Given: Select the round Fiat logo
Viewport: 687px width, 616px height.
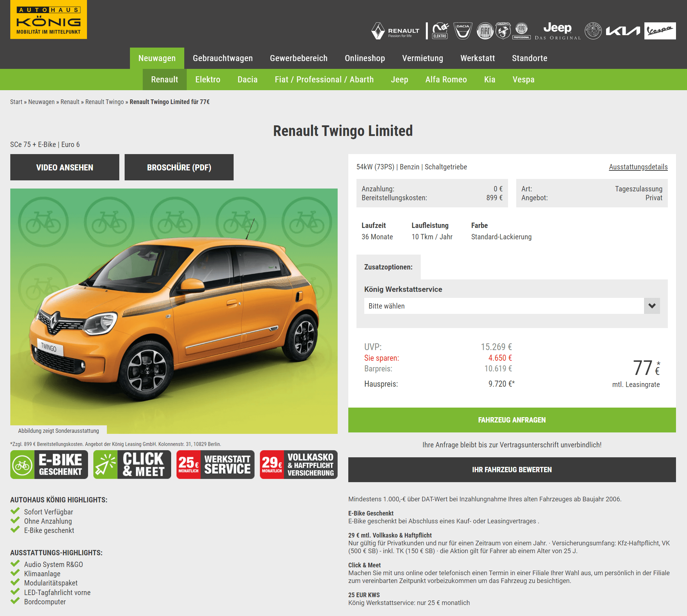Looking at the screenshot, I should coord(485,31).
